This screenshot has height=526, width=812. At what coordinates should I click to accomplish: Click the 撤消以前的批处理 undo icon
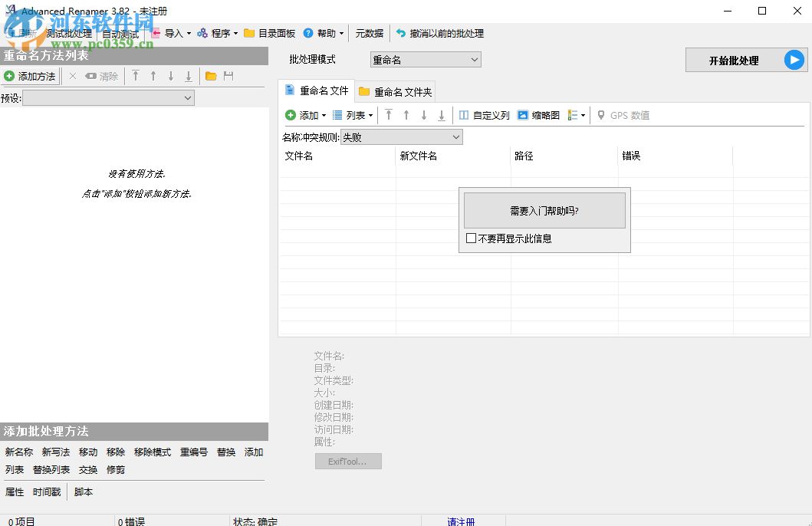[x=399, y=33]
